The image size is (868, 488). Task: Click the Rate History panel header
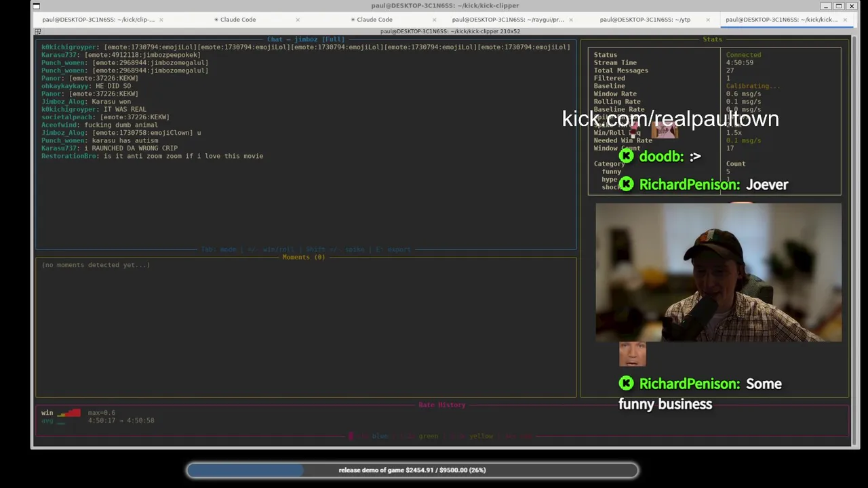point(442,405)
